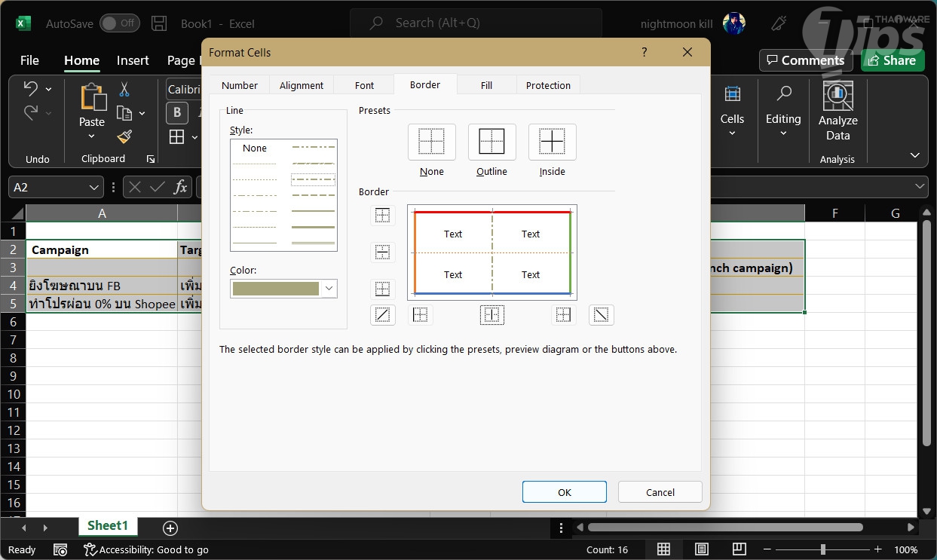Toggle the top border button
937x560 pixels.
pos(383,216)
